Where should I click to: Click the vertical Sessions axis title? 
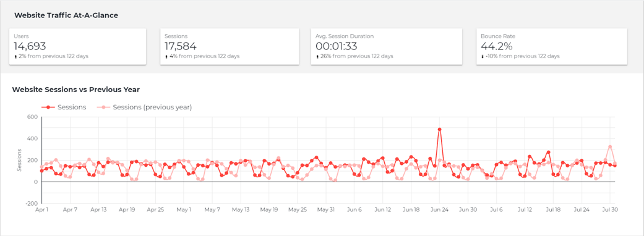[x=20, y=160]
